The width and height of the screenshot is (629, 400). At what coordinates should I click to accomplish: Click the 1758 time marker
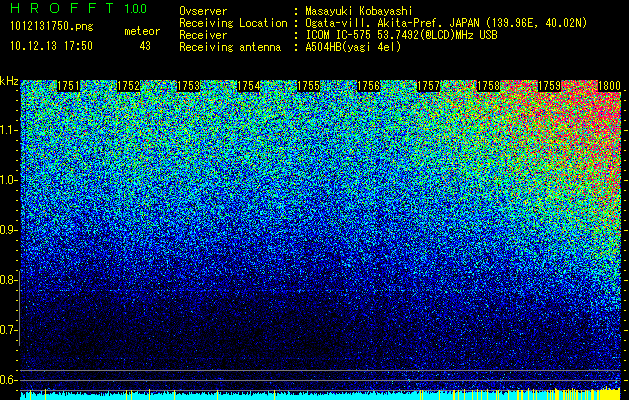[x=489, y=86]
